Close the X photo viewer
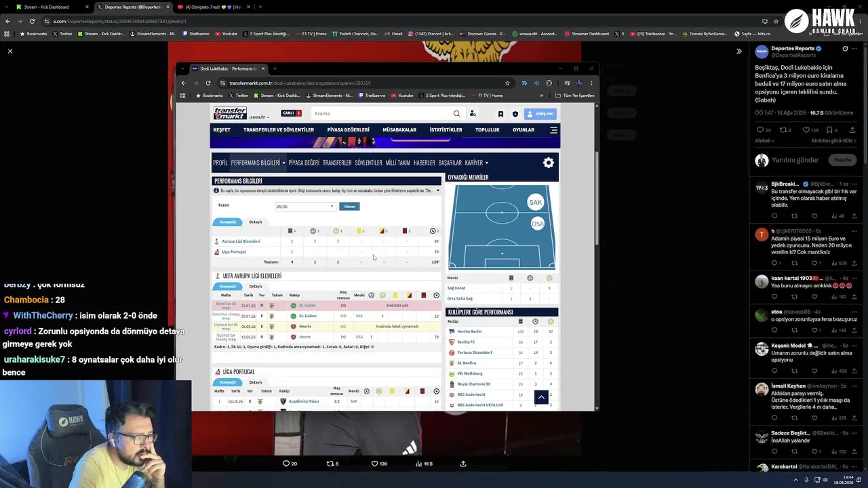The image size is (868, 488). [10, 51]
